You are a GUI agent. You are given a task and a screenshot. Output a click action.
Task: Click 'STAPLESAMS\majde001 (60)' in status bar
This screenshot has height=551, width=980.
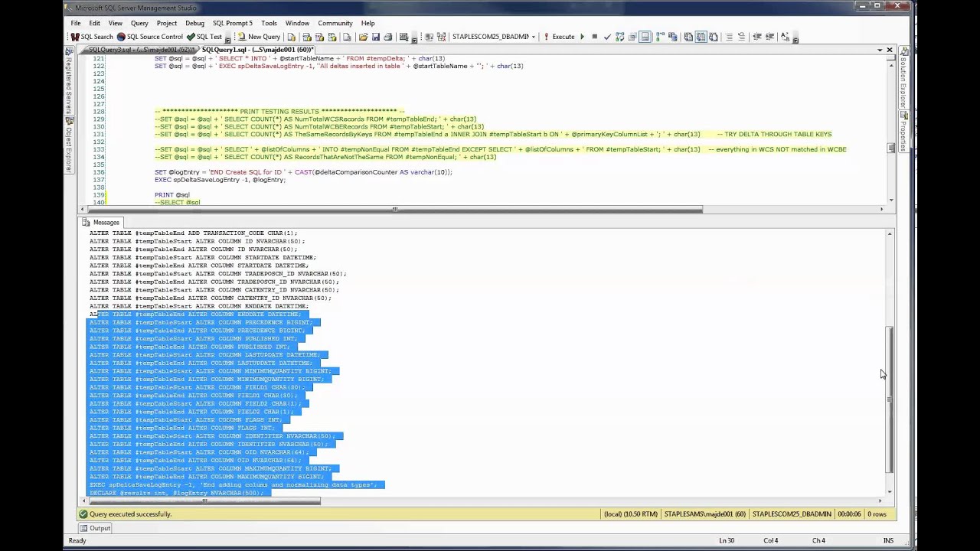coord(704,514)
